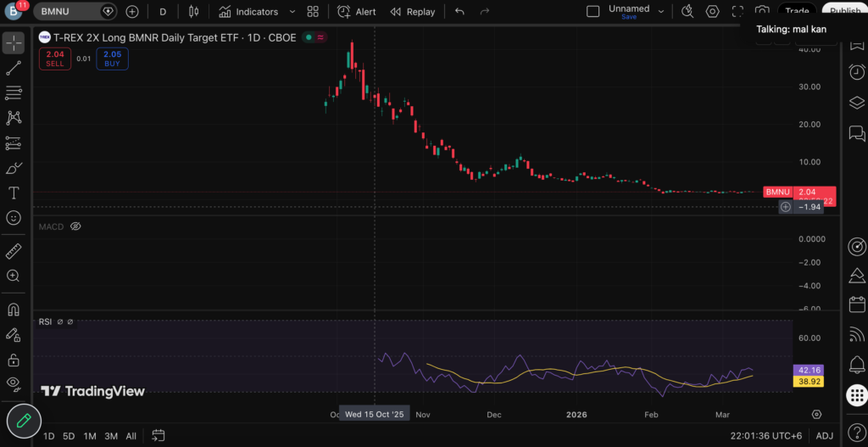Open the chart type candles selector
The width and height of the screenshot is (868, 447).
[193, 12]
